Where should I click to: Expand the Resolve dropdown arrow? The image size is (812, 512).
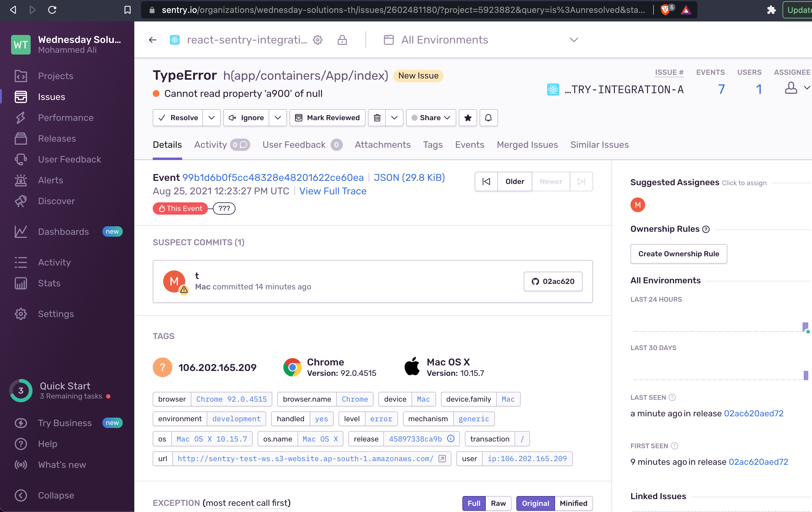click(x=211, y=118)
